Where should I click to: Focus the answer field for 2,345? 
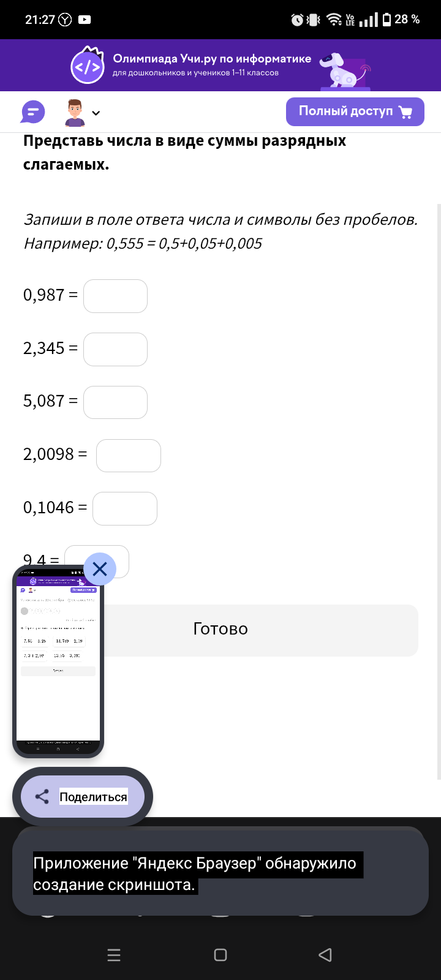click(115, 349)
